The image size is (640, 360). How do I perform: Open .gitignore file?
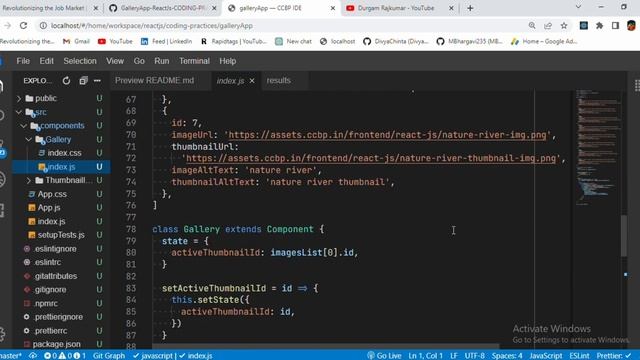(x=50, y=290)
